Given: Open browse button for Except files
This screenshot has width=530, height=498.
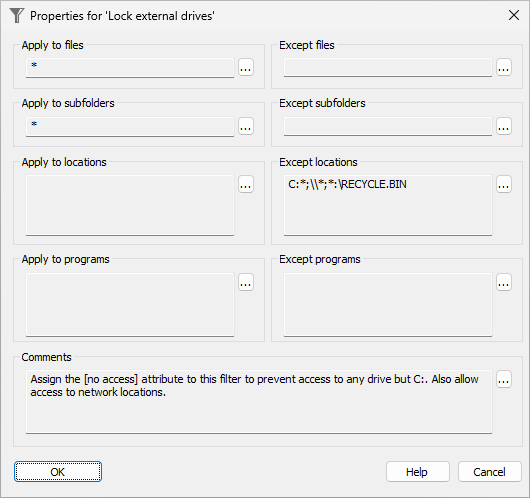Looking at the screenshot, I should tap(504, 67).
